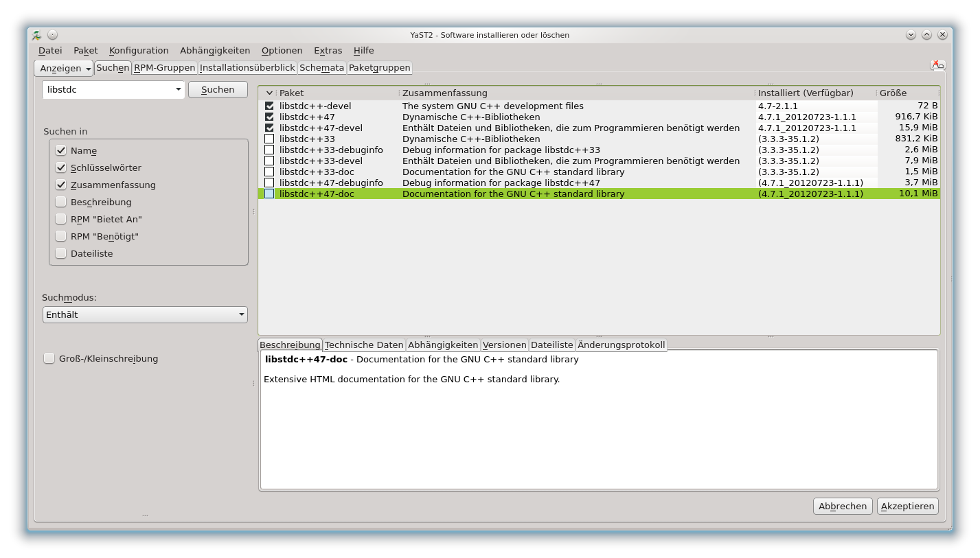Screen dimensions: 980x558
Task: Maximize the YaST2 window
Action: (x=926, y=35)
